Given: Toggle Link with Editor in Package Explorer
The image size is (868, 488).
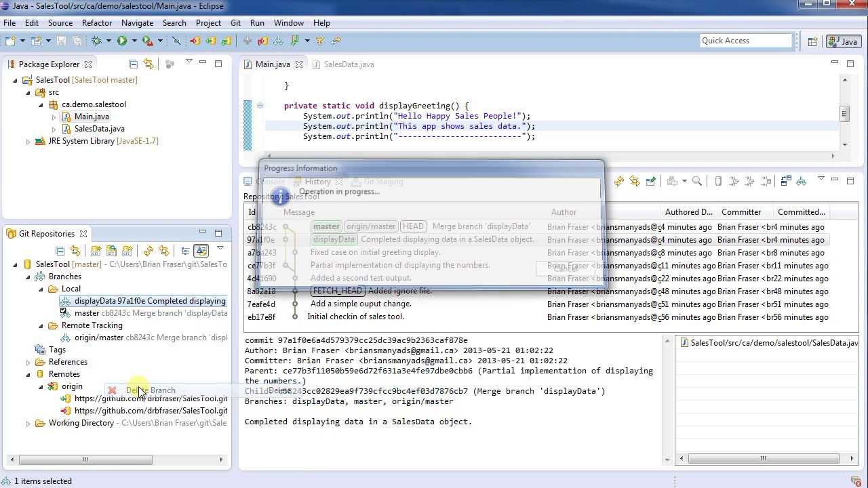Looking at the screenshot, I should point(148,64).
